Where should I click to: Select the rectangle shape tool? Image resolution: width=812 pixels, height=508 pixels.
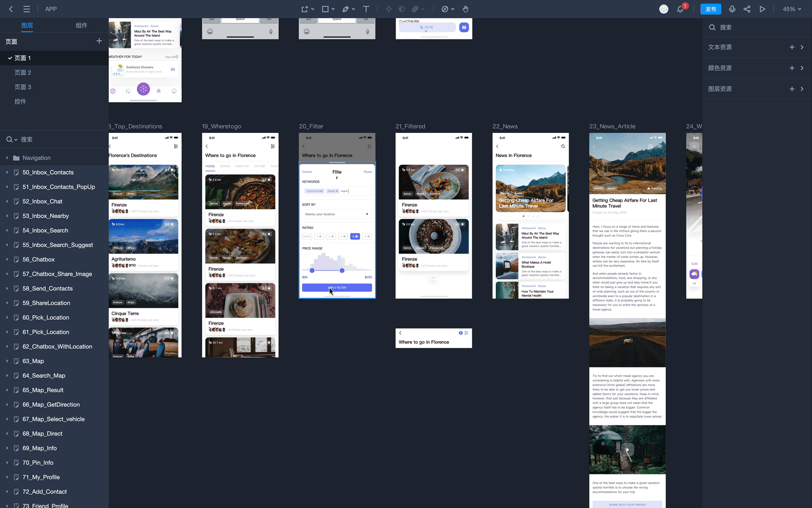[325, 9]
